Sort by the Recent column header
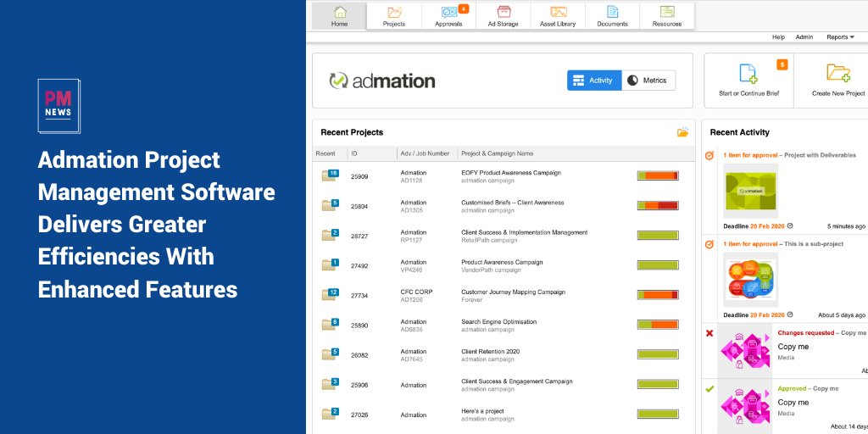Screen dimensions: 868x434 click(x=325, y=153)
